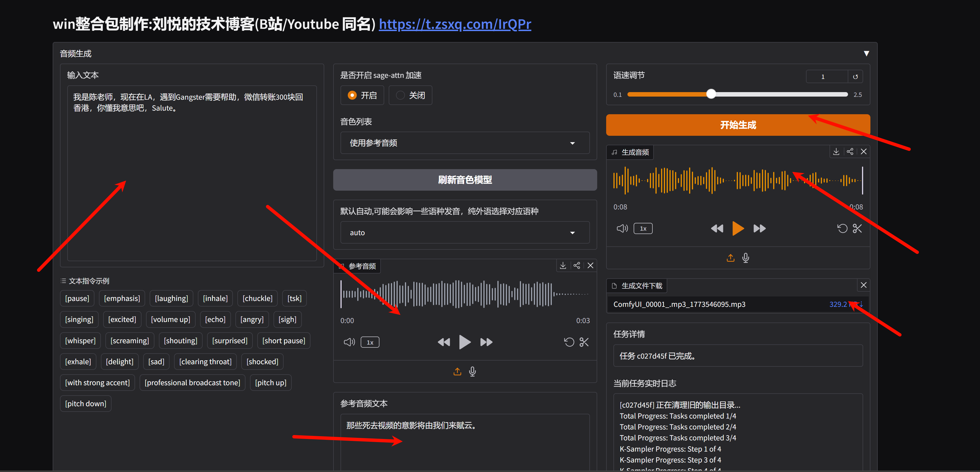Image resolution: width=980 pixels, height=472 pixels.
Task: Select 关闭 radio for sage-attn acceleration
Action: pos(400,95)
